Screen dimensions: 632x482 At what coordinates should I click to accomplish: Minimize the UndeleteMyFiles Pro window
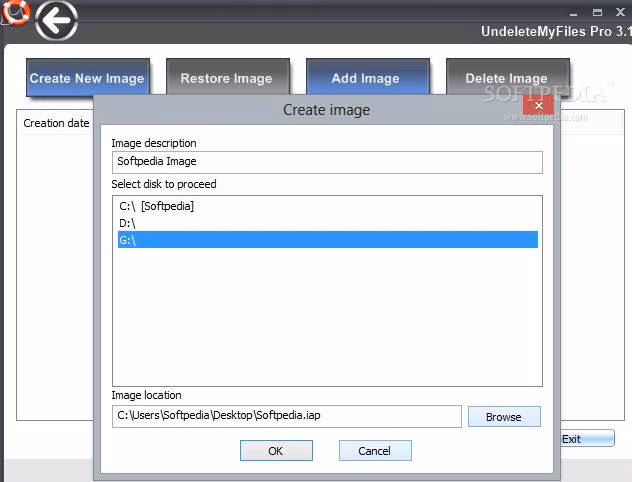574,13
